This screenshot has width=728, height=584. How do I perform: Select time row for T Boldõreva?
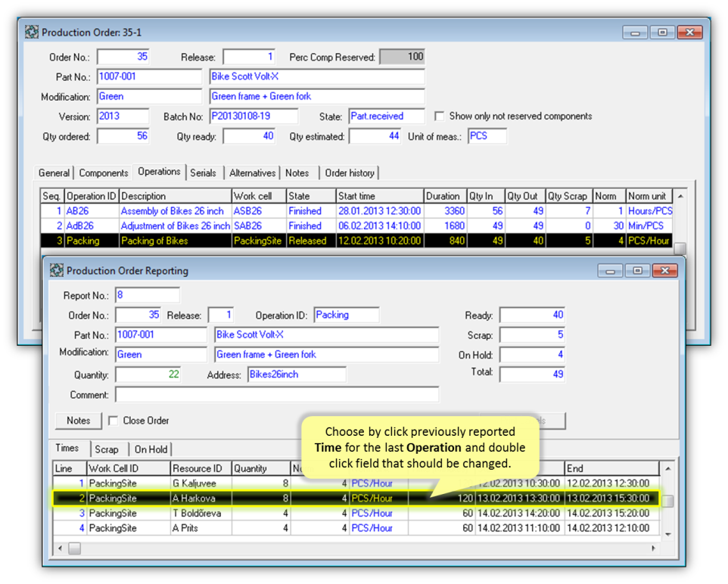click(x=356, y=514)
